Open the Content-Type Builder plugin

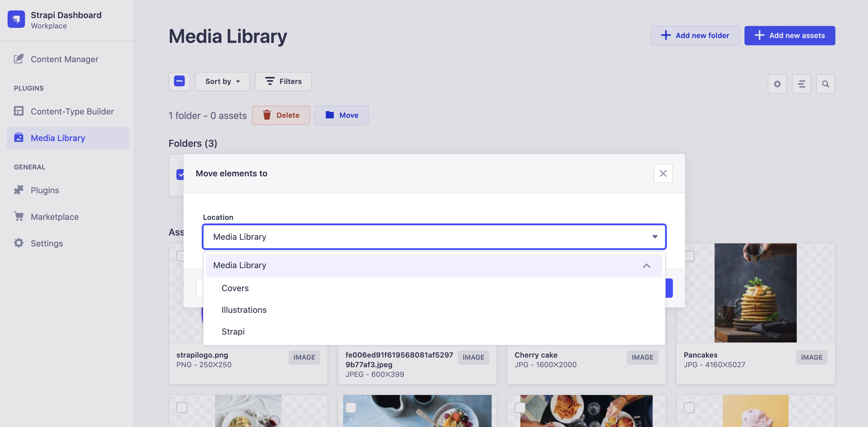point(72,111)
